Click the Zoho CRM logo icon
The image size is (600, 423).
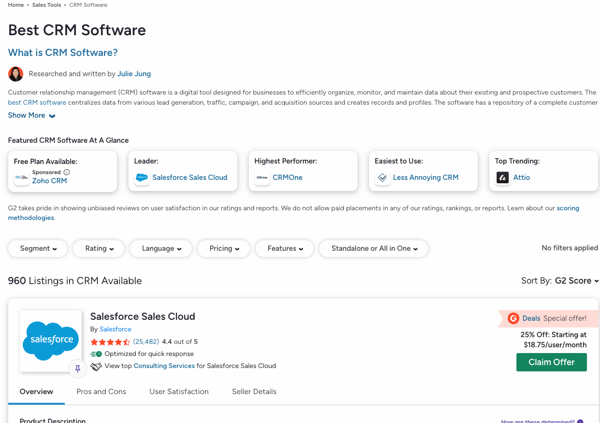pyautogui.click(x=21, y=178)
